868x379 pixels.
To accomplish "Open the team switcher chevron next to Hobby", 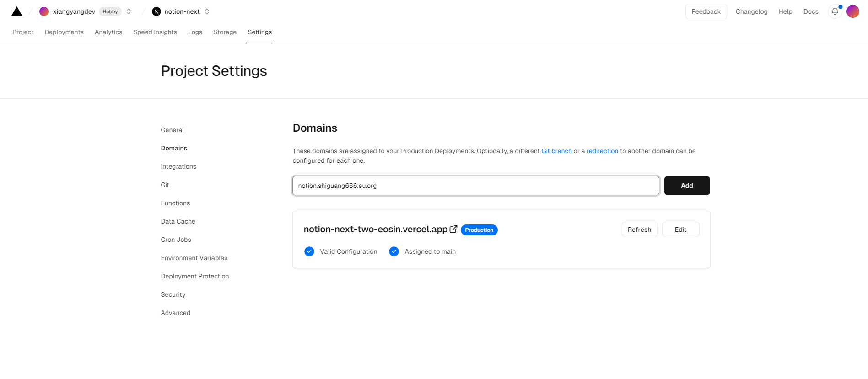I will click(129, 11).
